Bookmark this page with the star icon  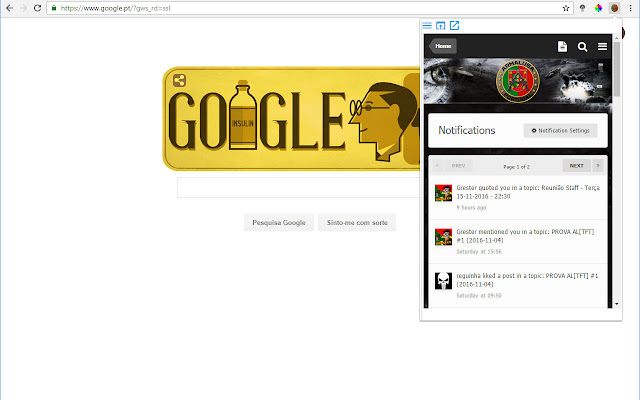pyautogui.click(x=566, y=8)
